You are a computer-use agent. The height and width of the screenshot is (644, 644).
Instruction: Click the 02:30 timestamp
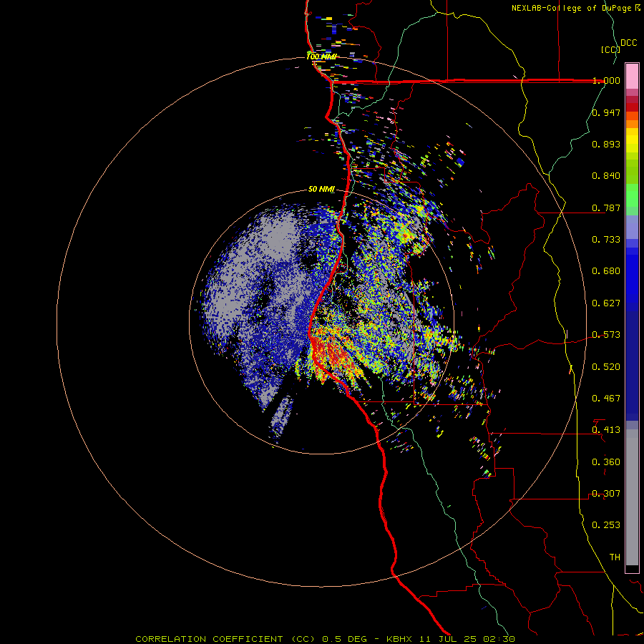click(x=500, y=639)
